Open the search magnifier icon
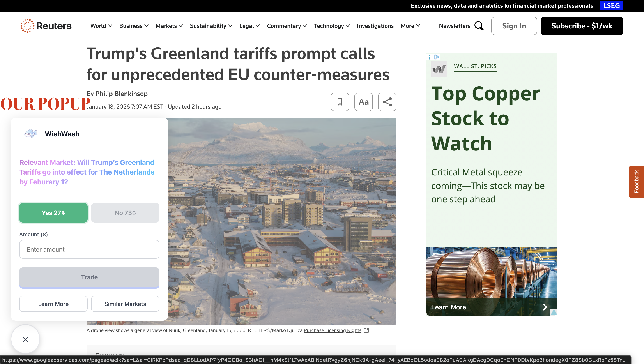The height and width of the screenshot is (364, 644). (x=479, y=26)
